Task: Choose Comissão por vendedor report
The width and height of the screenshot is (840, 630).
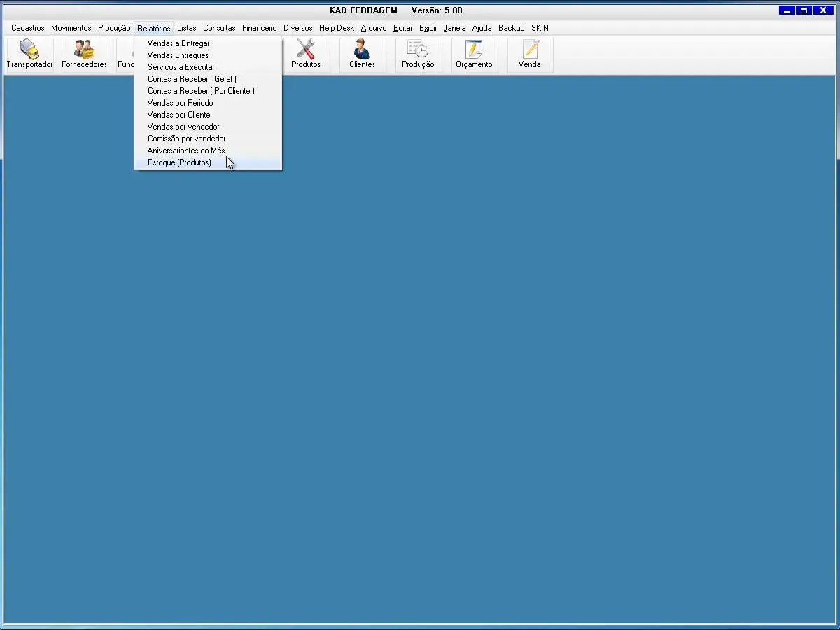Action: pos(186,139)
